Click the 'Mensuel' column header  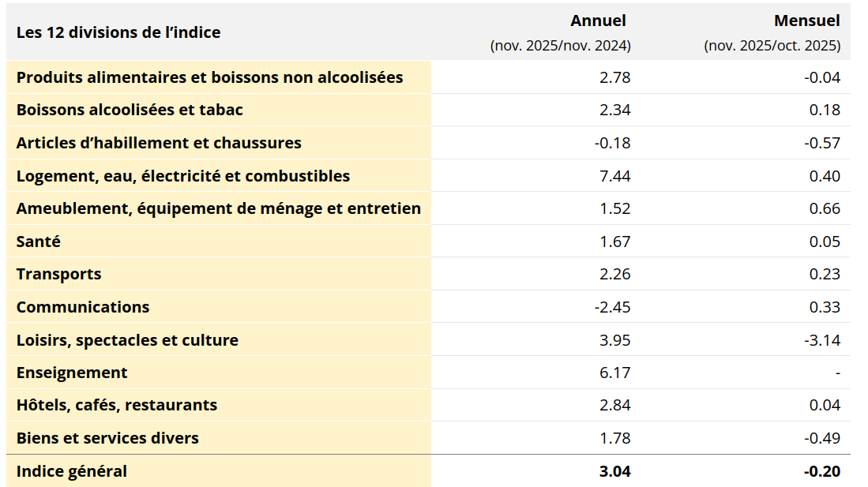[806, 21]
